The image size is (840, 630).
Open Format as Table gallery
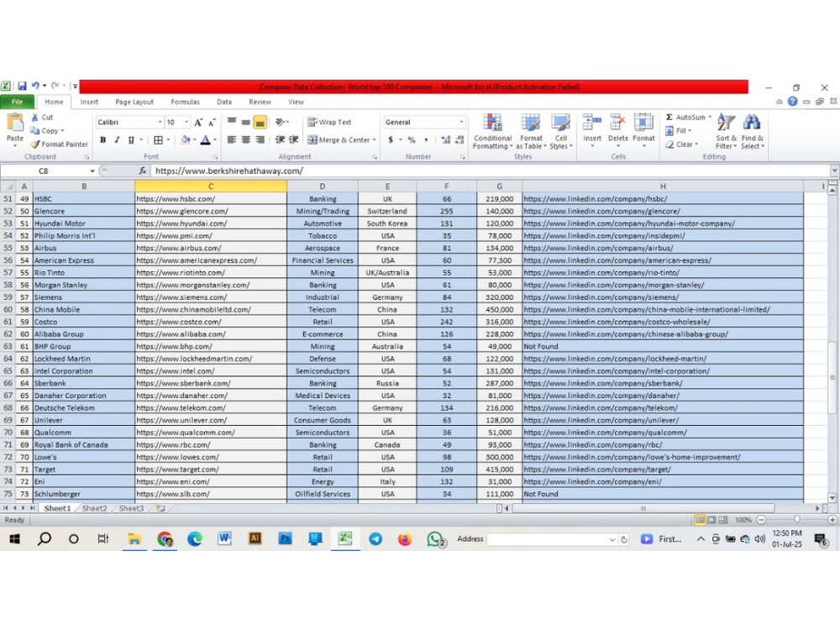(x=531, y=131)
